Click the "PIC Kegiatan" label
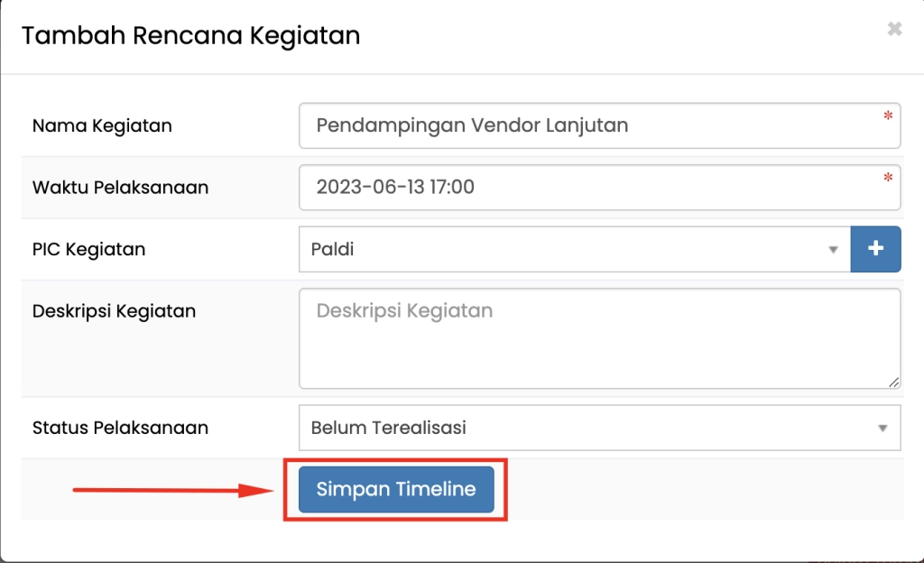Screen dimensions: 924x563 pyautogui.click(x=88, y=249)
